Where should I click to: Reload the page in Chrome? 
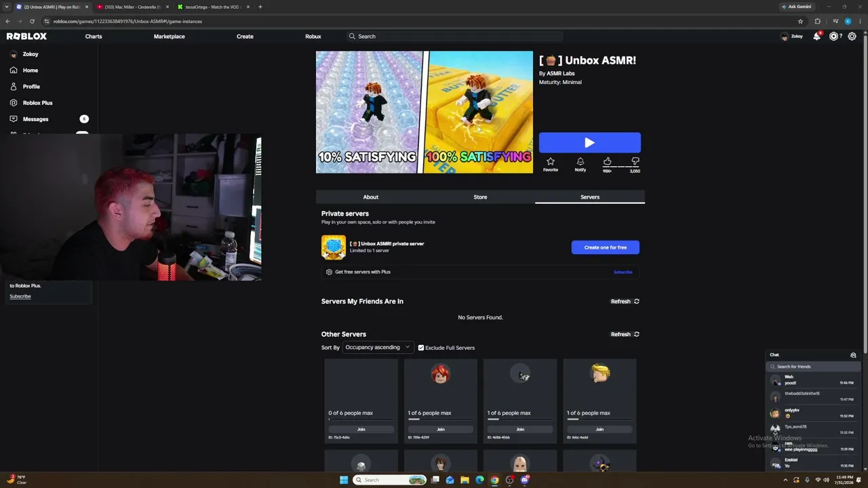click(x=32, y=21)
